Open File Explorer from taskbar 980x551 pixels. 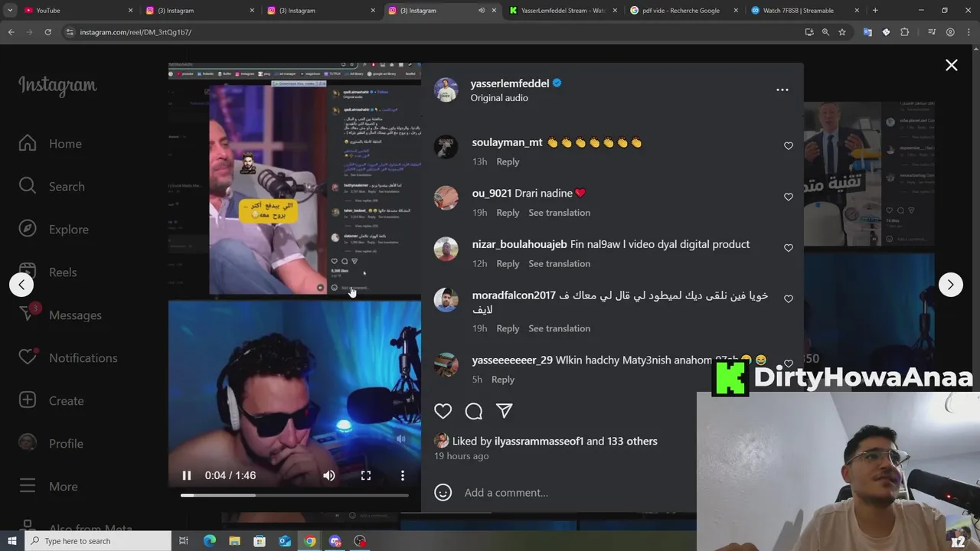234,541
